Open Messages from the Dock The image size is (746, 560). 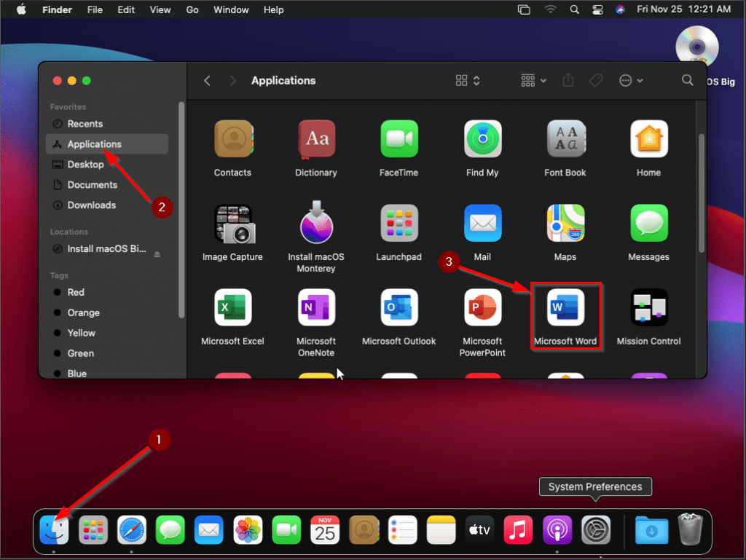tap(170, 529)
